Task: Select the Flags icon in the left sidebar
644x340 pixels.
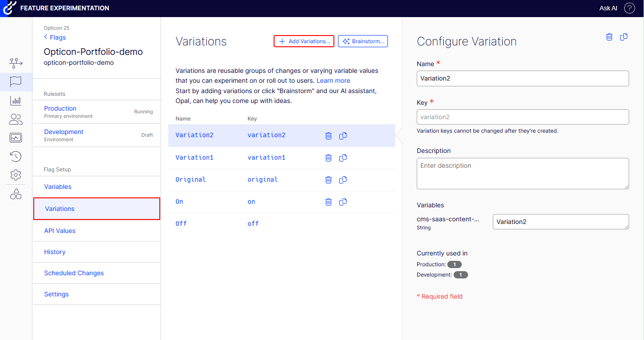Action: pyautogui.click(x=16, y=82)
